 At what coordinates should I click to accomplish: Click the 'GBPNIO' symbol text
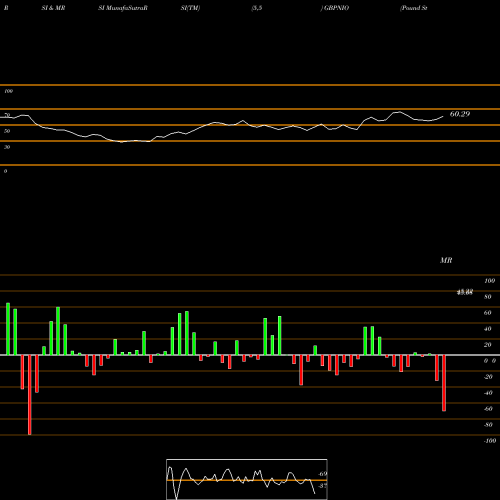(x=336, y=8)
